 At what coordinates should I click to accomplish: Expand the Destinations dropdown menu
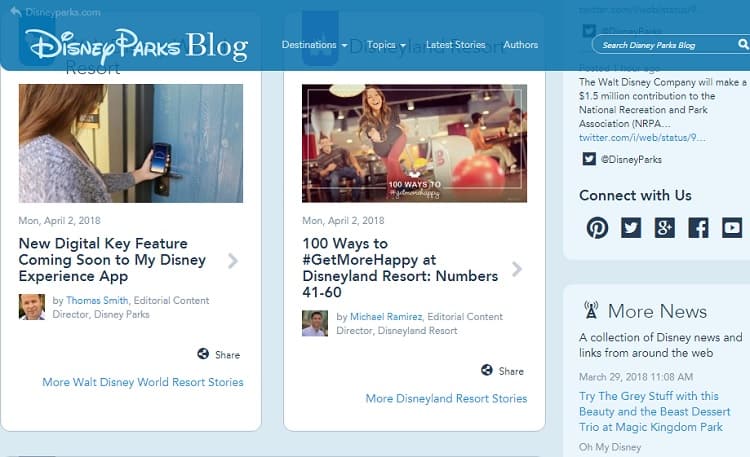tap(314, 45)
